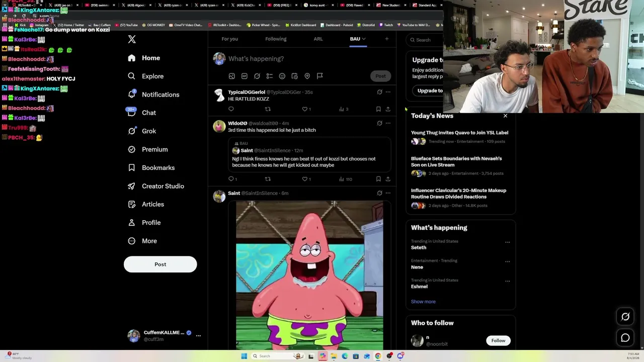
Task: Switch to the For you tab
Action: click(x=229, y=39)
